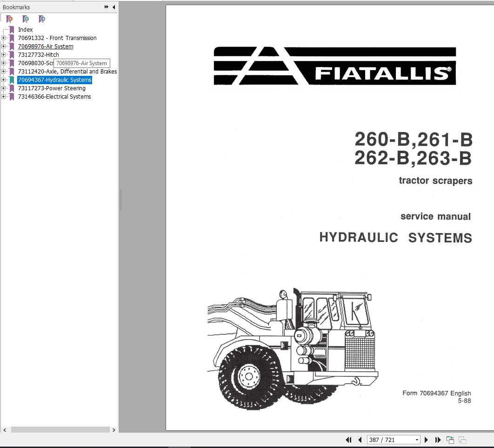
Task: Click the "262-B,263-B" model text
Action: point(413,158)
